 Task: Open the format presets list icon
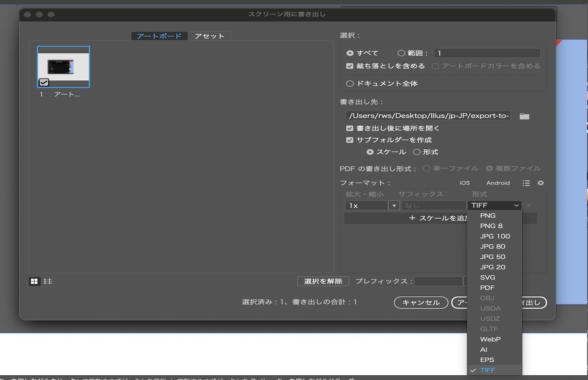[526, 183]
